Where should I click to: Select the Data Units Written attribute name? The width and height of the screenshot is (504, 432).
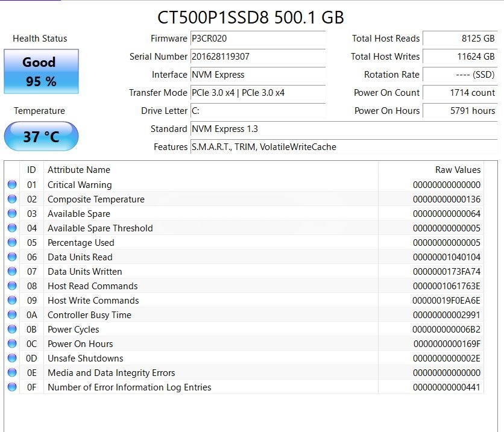85,271
